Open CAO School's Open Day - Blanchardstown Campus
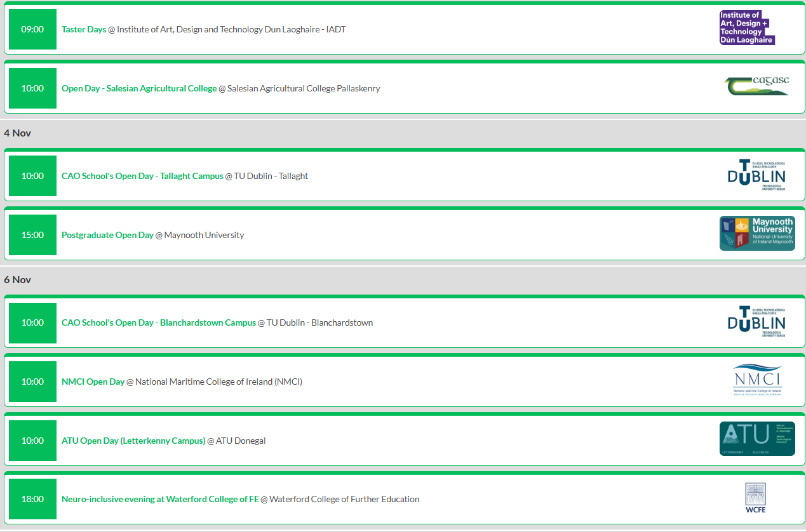This screenshot has height=532, width=806. pyautogui.click(x=158, y=323)
